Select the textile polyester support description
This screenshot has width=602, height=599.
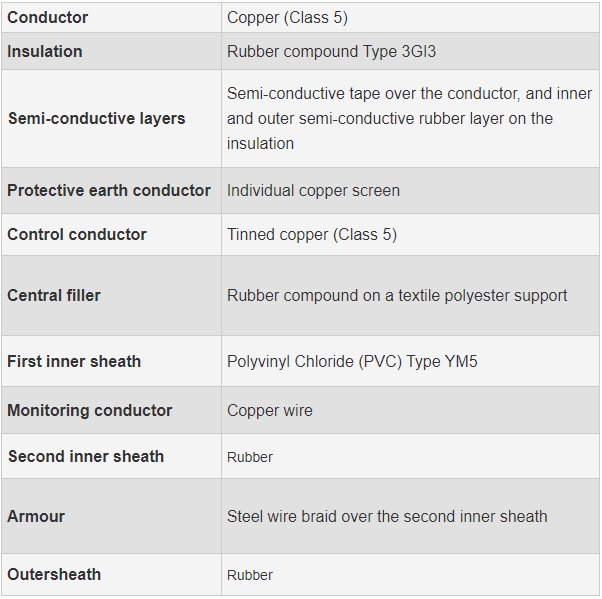pos(397,295)
